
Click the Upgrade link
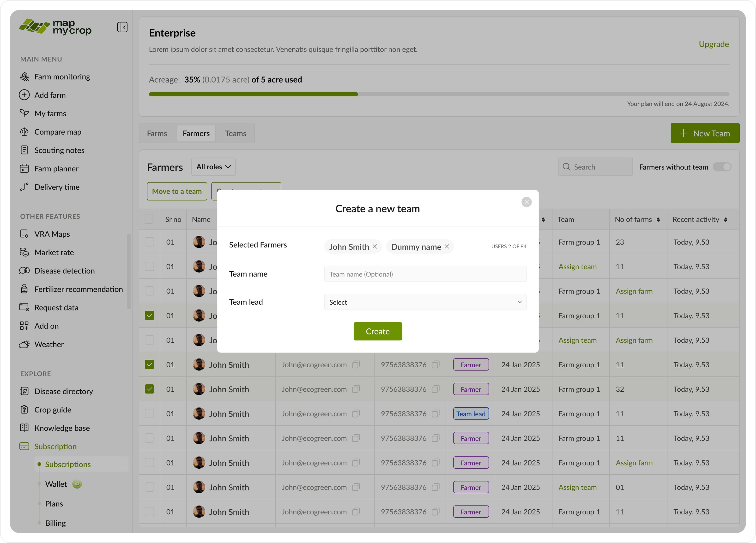(713, 44)
